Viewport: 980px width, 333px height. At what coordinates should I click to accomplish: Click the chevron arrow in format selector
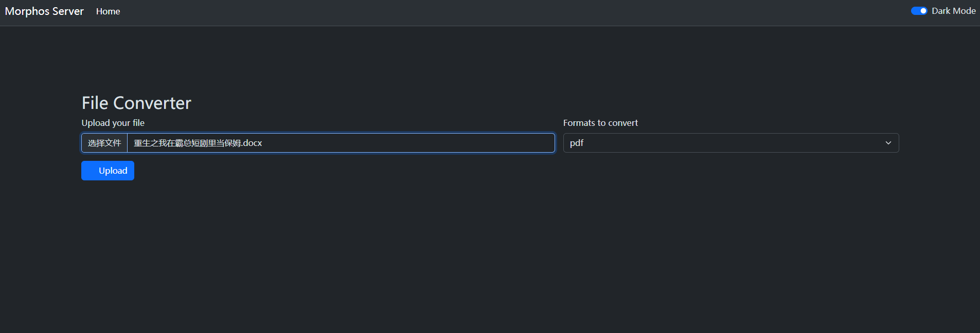(888, 143)
